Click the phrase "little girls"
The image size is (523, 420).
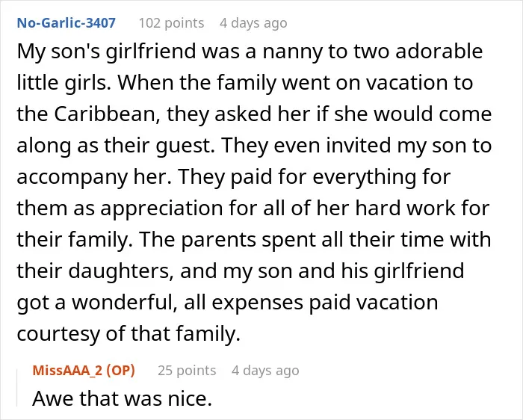click(64, 83)
